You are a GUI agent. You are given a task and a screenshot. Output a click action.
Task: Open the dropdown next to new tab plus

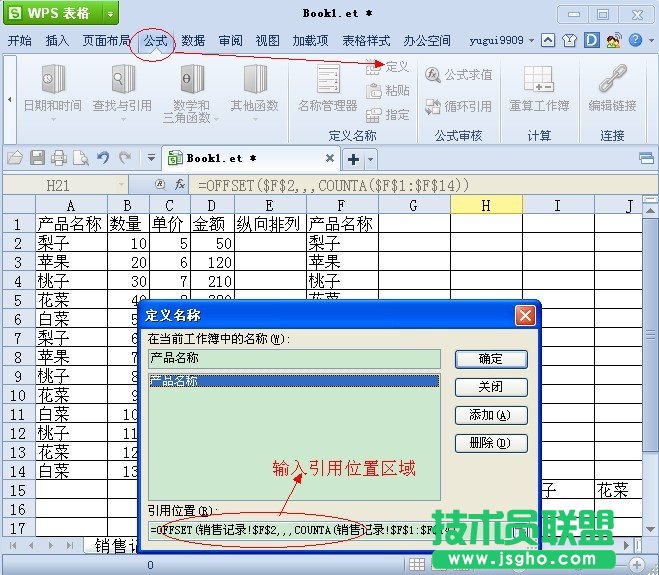point(370,159)
